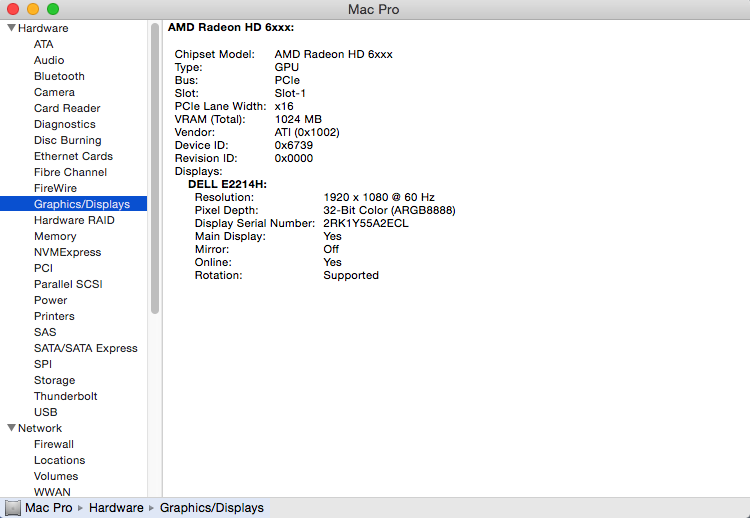Open the Card Reader entry
This screenshot has width=750, height=518.
[67, 108]
